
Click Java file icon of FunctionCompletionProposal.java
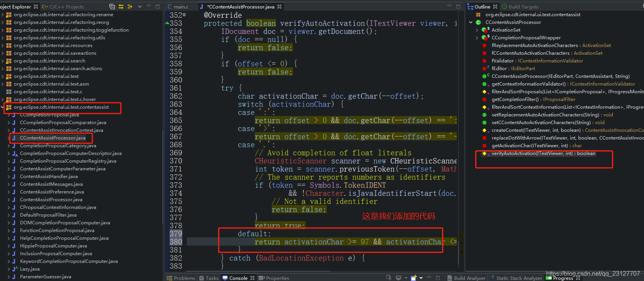pyautogui.click(x=15, y=231)
